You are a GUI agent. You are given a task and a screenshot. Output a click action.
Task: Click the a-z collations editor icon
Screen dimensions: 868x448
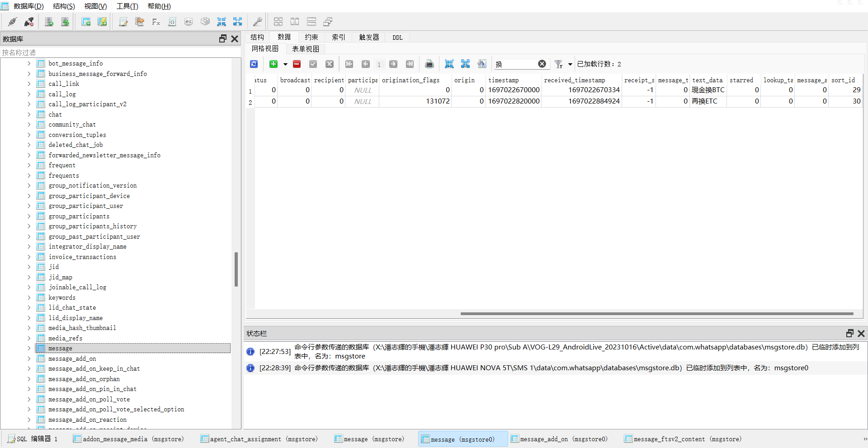click(x=189, y=22)
